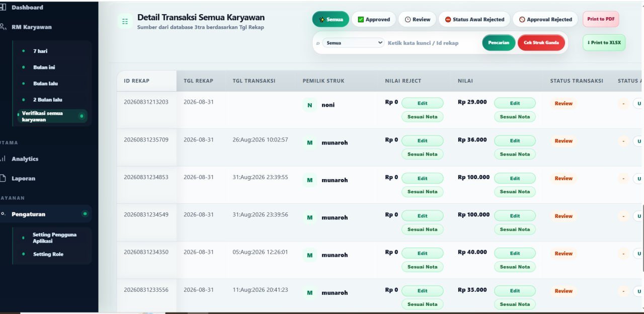Select the Semua filter tab
This screenshot has width=644, height=314.
click(331, 20)
